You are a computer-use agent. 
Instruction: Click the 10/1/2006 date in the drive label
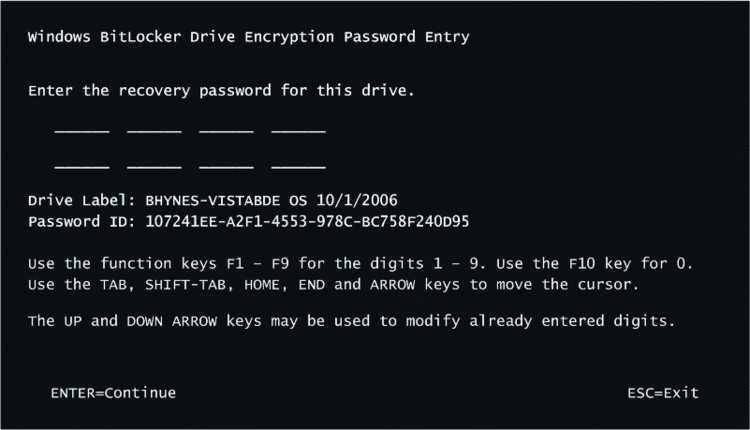pos(357,200)
